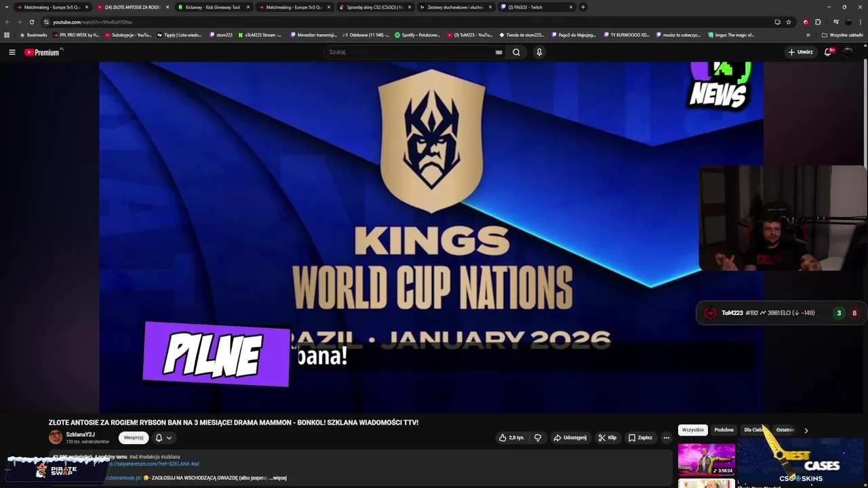Close the Kickaway tab

[x=248, y=7]
